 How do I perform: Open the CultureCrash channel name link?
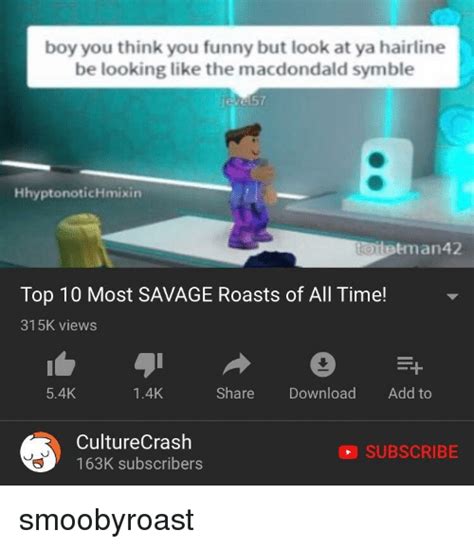[x=134, y=442]
